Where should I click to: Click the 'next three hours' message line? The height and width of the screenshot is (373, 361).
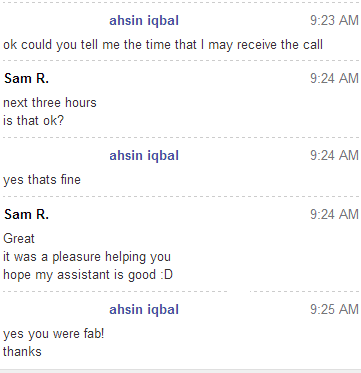click(50, 103)
